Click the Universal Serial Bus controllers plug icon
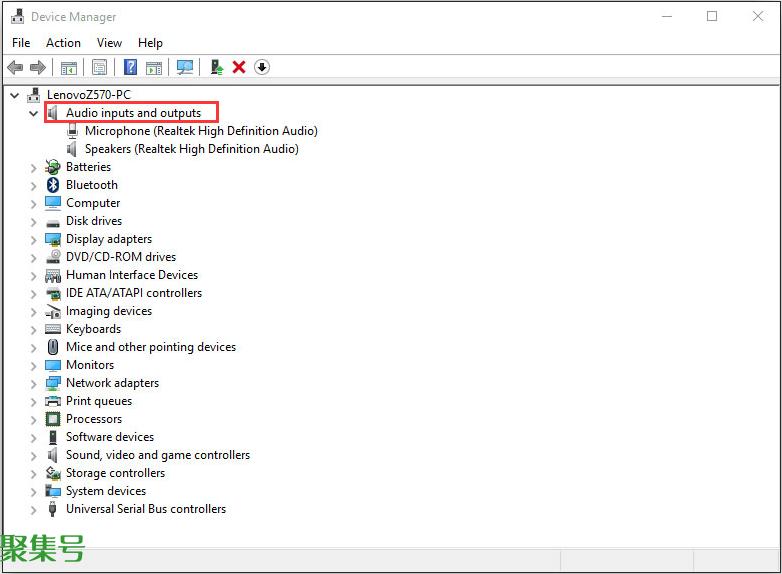Viewport: 782px width, 574px height. (52, 509)
